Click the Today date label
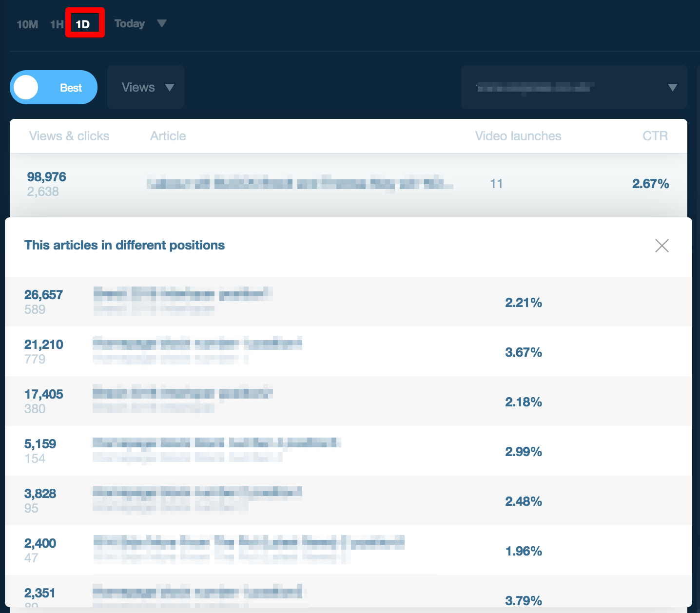700x613 pixels. 130,23
